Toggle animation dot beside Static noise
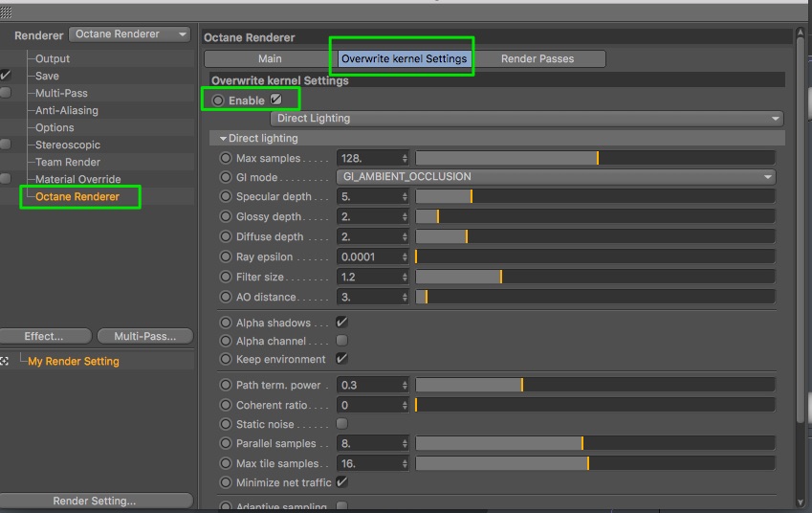Screen dimensions: 812x513 tap(226, 424)
